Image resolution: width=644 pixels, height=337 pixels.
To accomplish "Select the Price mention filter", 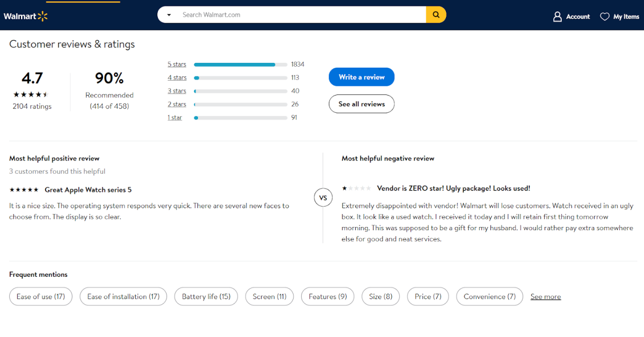I will tap(428, 296).
